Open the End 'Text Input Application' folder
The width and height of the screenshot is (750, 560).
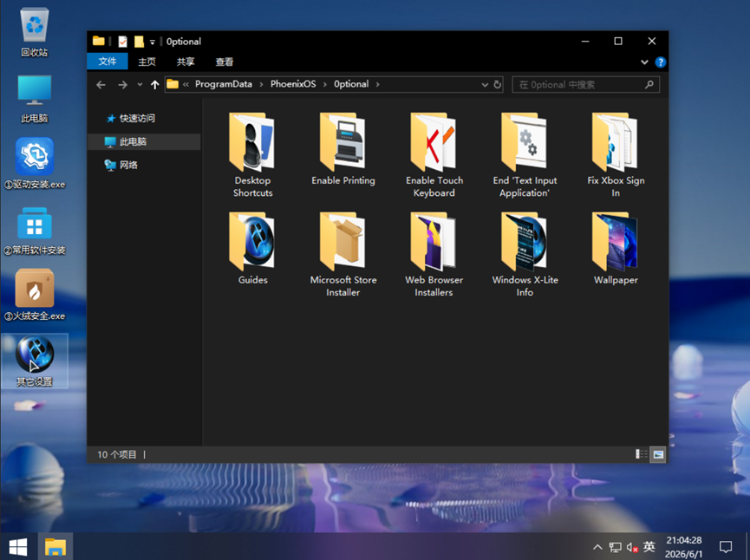(525, 154)
